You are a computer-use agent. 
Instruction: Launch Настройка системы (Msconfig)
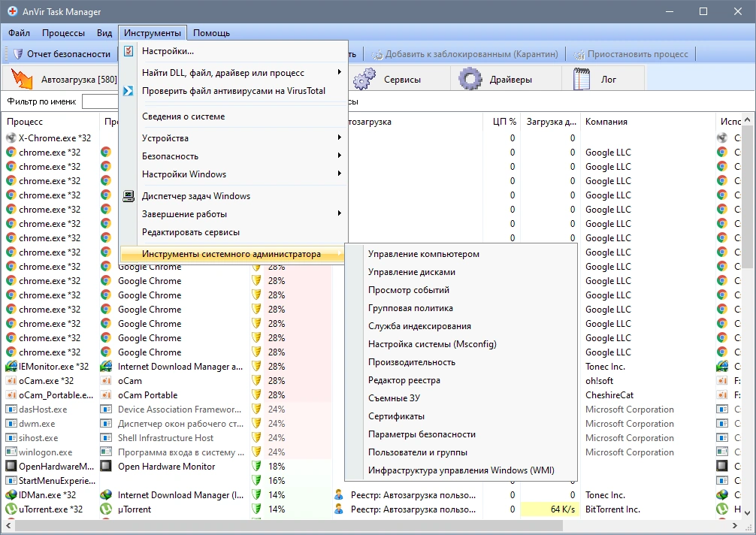pyautogui.click(x=432, y=344)
